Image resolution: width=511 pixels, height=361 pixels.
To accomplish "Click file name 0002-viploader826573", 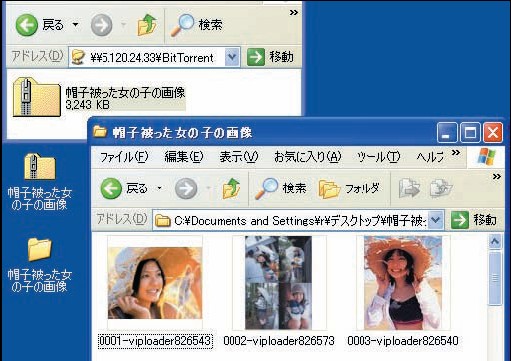I will click(279, 341).
